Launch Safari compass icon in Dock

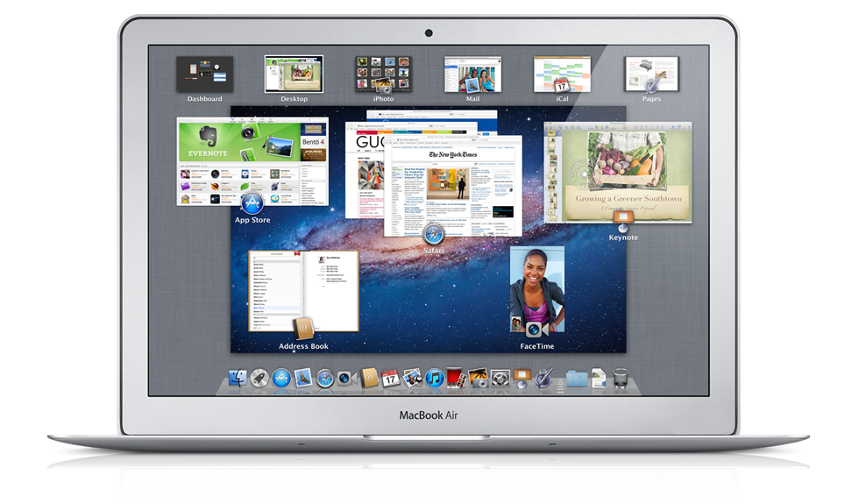pos(325,379)
